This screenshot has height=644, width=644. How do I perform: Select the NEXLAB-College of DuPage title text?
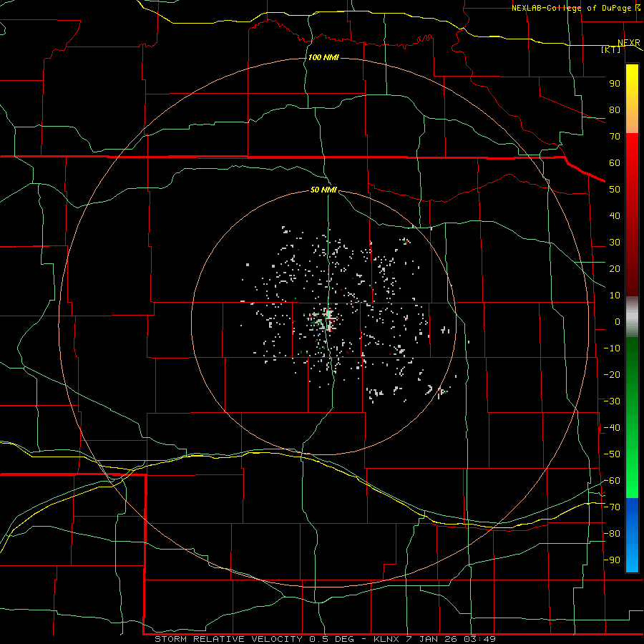pyautogui.click(x=571, y=8)
